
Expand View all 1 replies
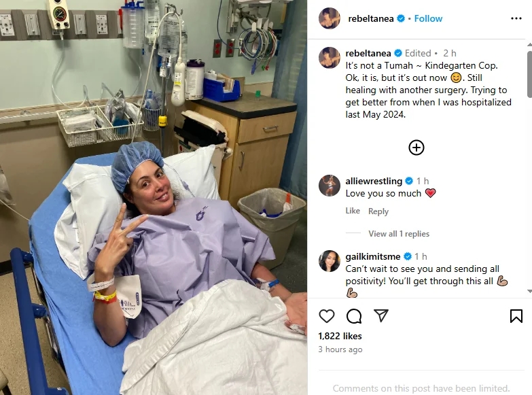(x=399, y=234)
